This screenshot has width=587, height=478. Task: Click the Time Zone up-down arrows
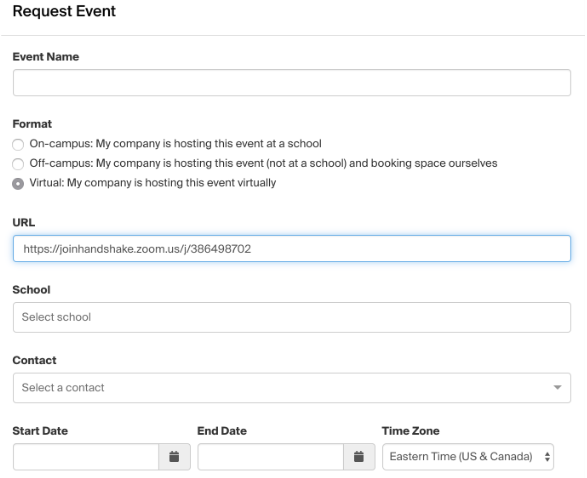pyautogui.click(x=547, y=457)
